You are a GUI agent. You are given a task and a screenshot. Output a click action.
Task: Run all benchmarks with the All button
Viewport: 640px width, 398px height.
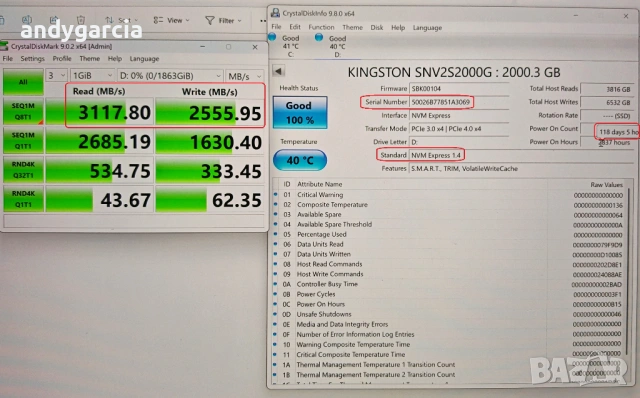[23, 82]
